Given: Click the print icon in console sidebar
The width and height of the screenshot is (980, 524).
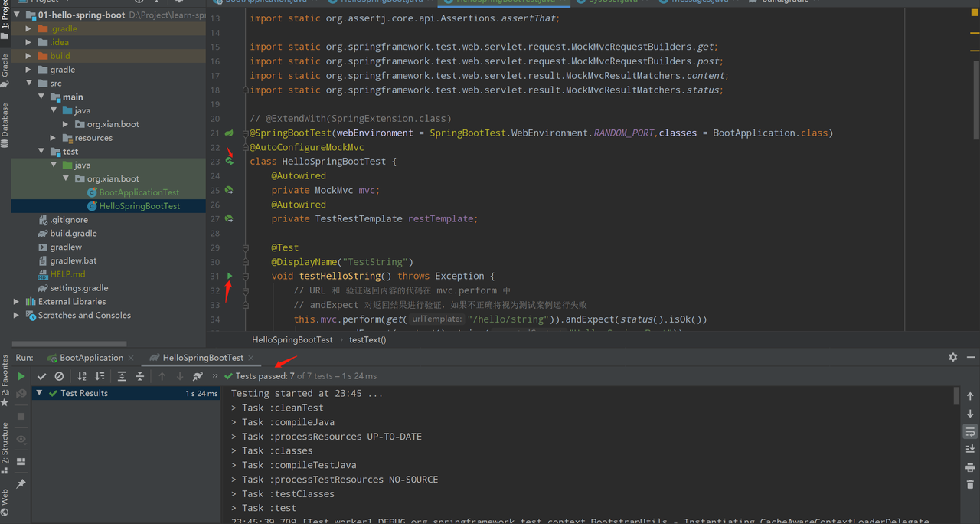Looking at the screenshot, I should click(970, 467).
